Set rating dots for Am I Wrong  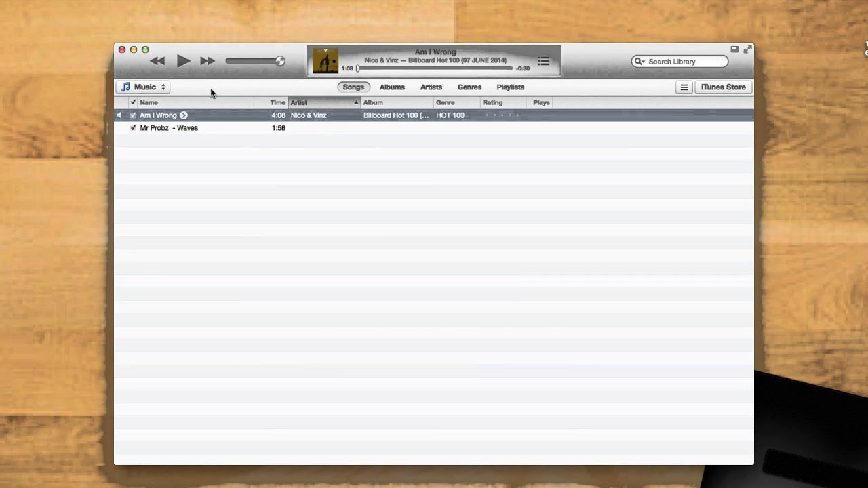tap(502, 115)
